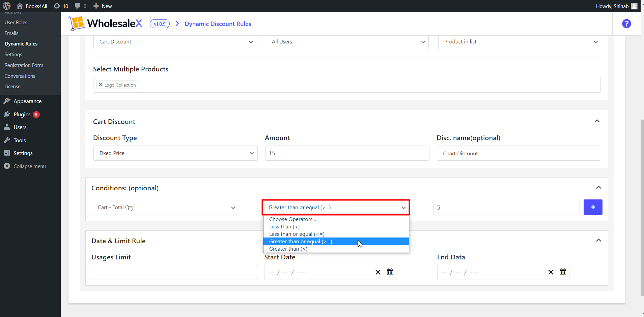
Task: Open the WholesaleX Settings submenu item
Action: click(13, 55)
